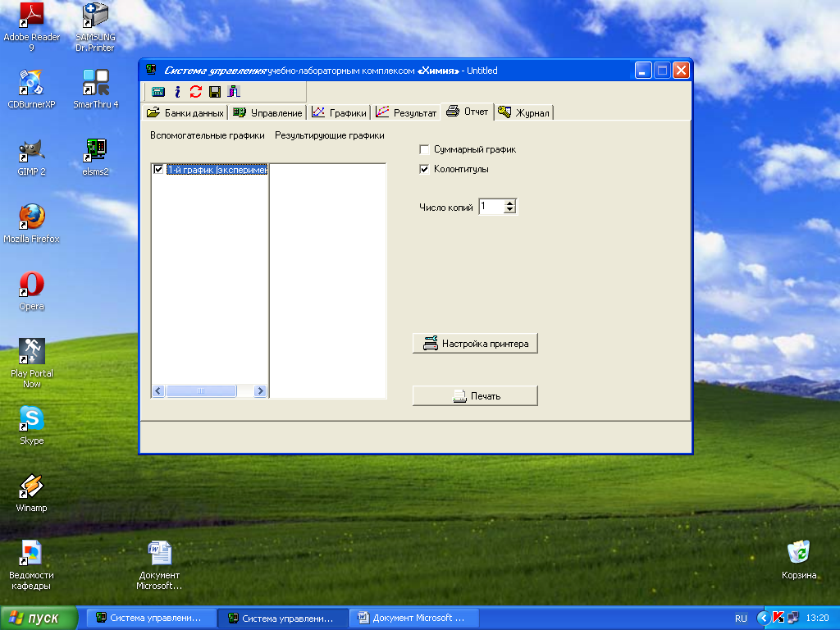Image resolution: width=840 pixels, height=630 pixels.
Task: Click the Результирующие графики list area
Action: (x=328, y=281)
